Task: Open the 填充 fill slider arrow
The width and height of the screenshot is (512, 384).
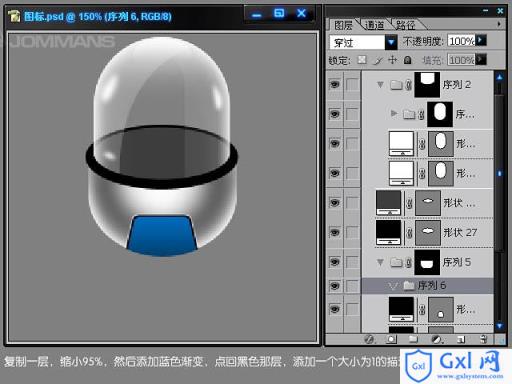Action: pos(480,60)
